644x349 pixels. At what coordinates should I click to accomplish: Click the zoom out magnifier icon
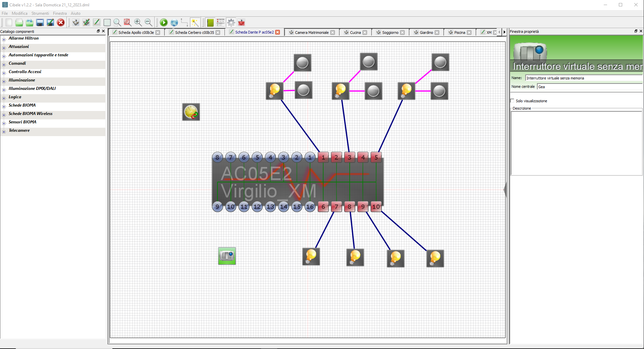[148, 22]
